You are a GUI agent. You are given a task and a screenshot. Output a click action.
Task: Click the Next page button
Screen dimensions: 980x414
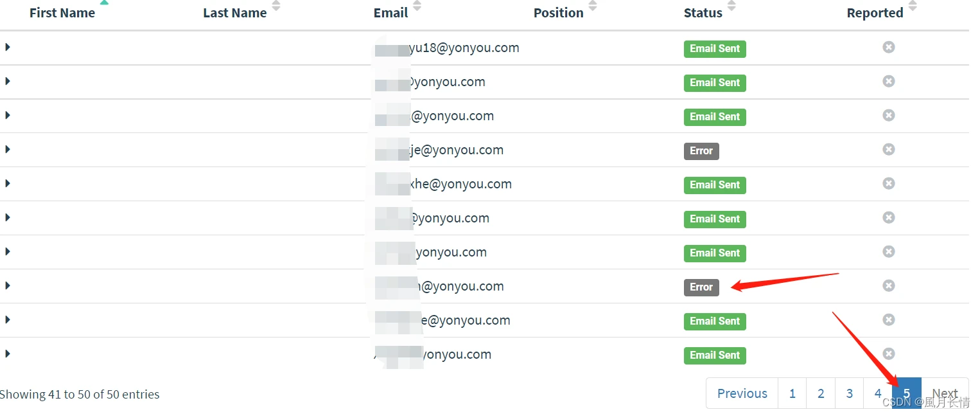click(945, 393)
